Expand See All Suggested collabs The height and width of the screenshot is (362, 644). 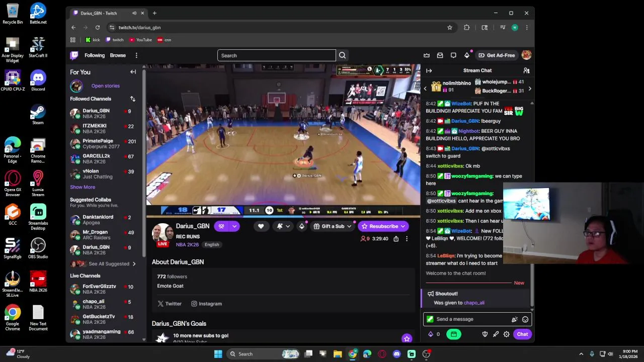click(110, 264)
